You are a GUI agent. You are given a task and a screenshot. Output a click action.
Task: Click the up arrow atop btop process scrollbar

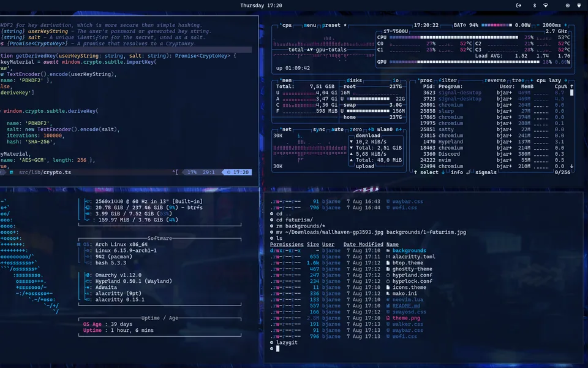571,86
